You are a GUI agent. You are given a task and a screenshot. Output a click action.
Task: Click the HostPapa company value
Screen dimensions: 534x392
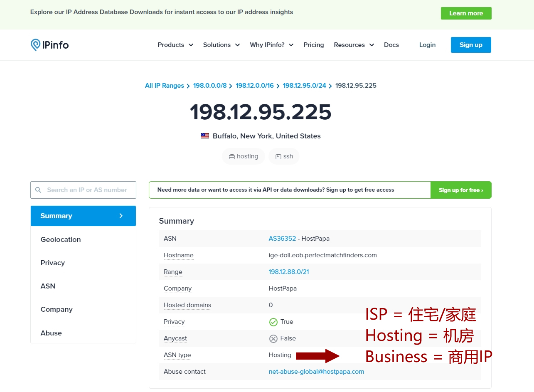click(283, 288)
